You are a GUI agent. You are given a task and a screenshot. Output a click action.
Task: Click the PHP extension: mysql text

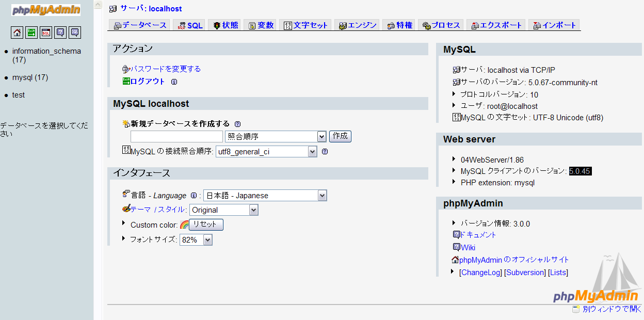coord(497,183)
